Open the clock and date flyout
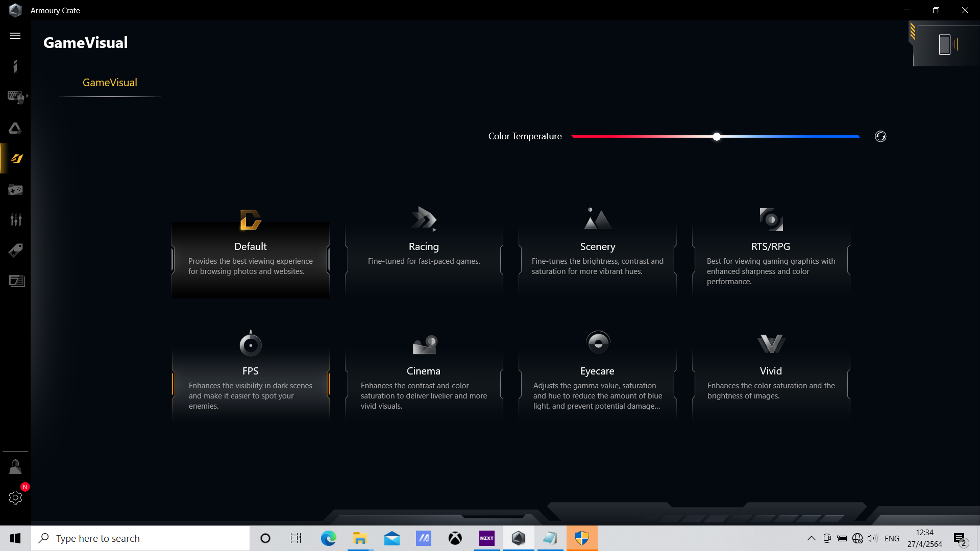This screenshot has height=551, width=980. click(924, 538)
